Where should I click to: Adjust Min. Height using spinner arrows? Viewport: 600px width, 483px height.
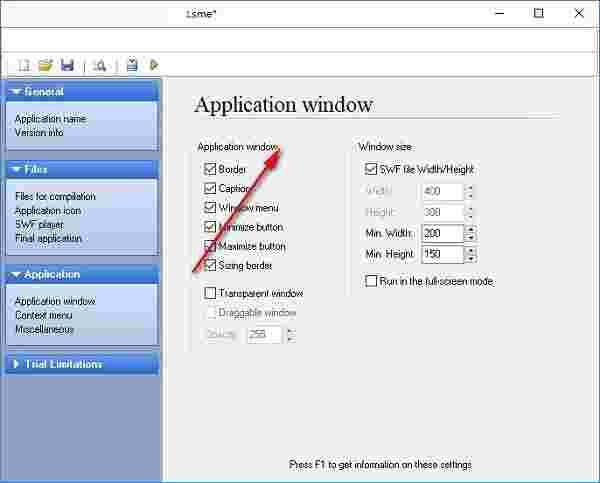[471, 254]
